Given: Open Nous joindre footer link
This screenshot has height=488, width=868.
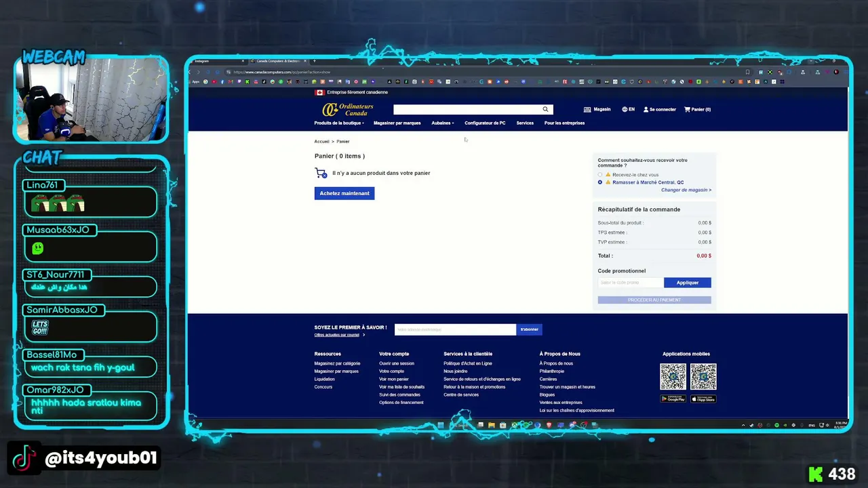Looking at the screenshot, I should (x=456, y=371).
